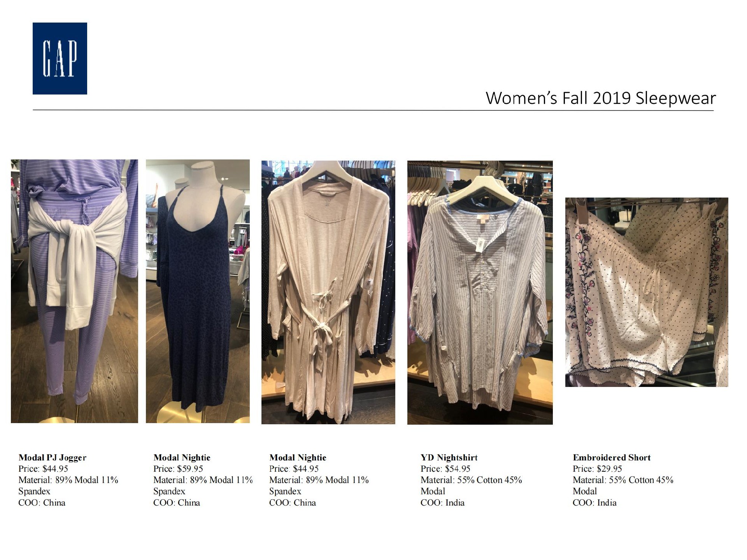
Task: Select the purple striped jogger photo
Action: [74, 291]
